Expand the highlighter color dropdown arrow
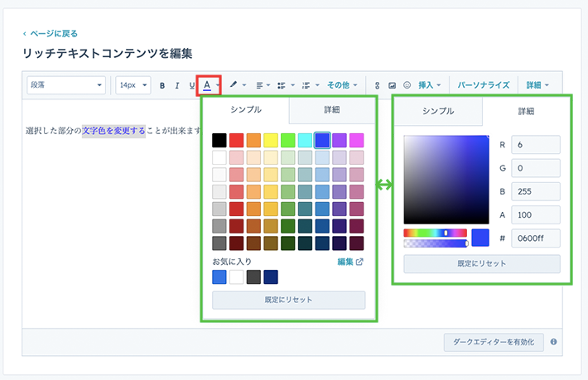This screenshot has height=380, width=588. click(244, 85)
